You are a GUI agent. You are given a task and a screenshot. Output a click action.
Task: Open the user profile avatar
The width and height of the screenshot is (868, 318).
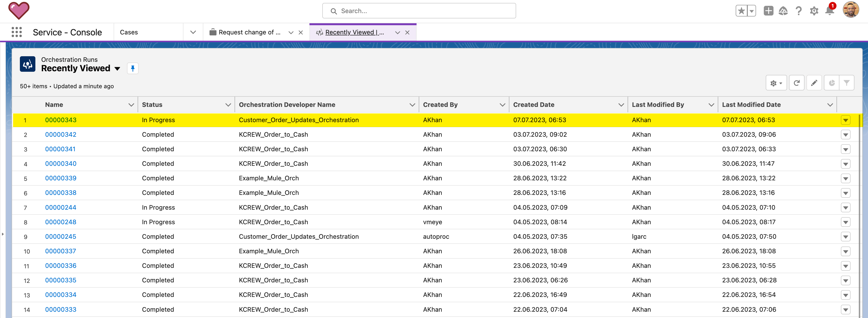[x=851, y=10]
